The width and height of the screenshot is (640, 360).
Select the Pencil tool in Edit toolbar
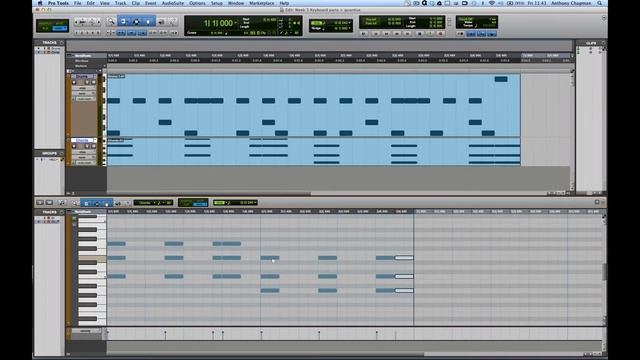172,21
